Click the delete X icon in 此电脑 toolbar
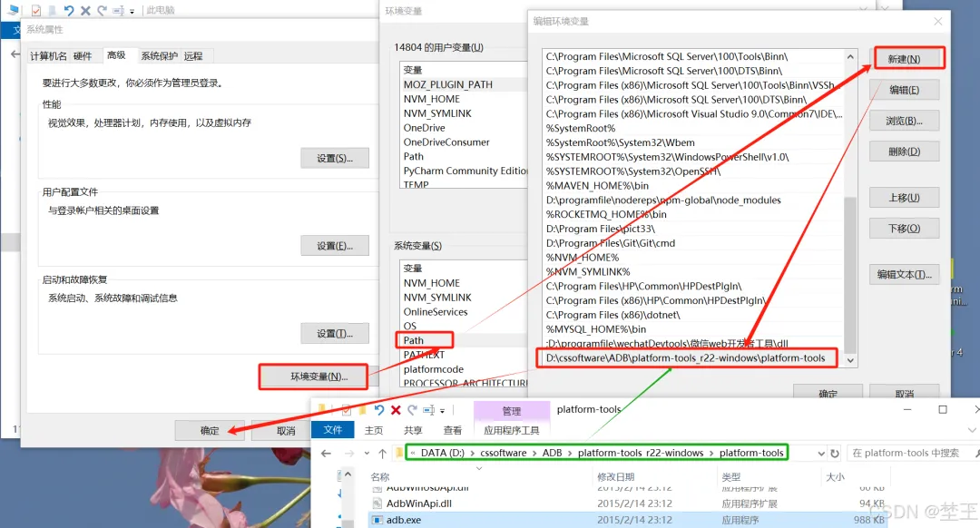 pyautogui.click(x=85, y=10)
